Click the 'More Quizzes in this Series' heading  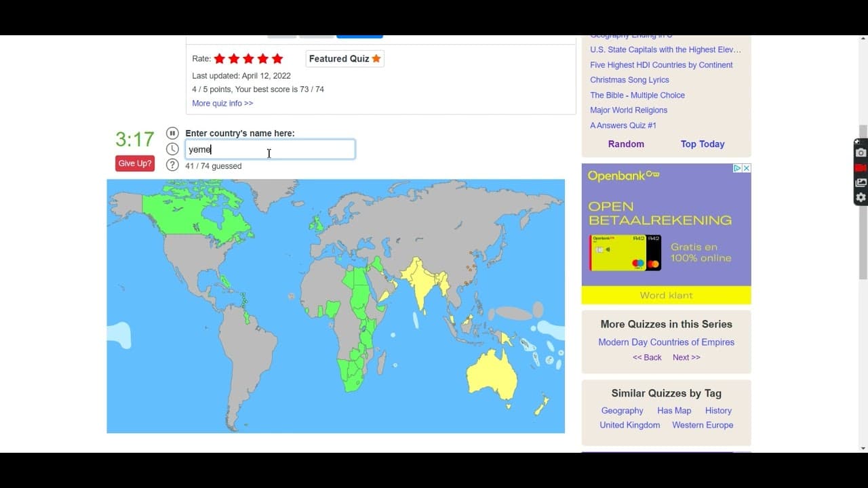pyautogui.click(x=666, y=324)
